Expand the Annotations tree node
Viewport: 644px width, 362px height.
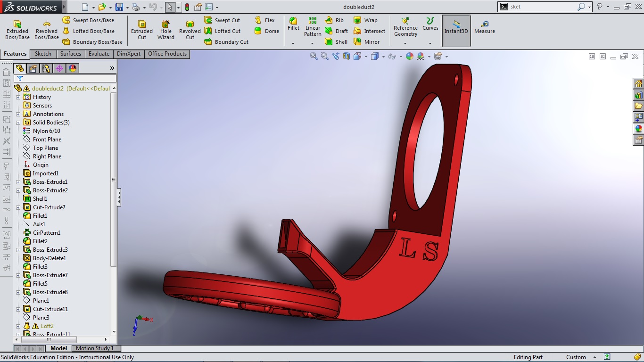point(18,114)
